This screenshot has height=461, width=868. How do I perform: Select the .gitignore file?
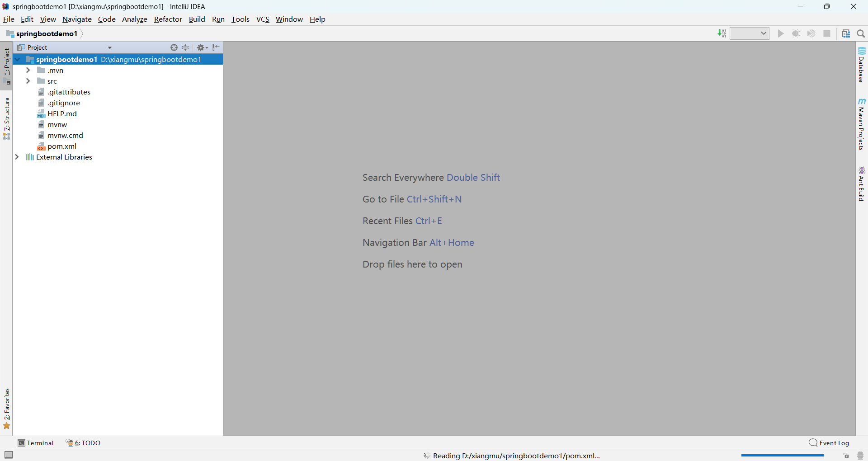pos(63,103)
